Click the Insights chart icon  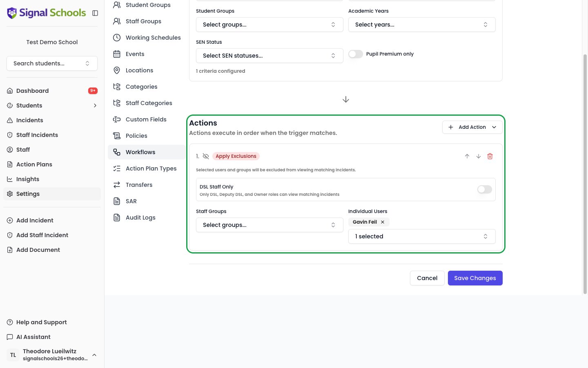pyautogui.click(x=10, y=179)
